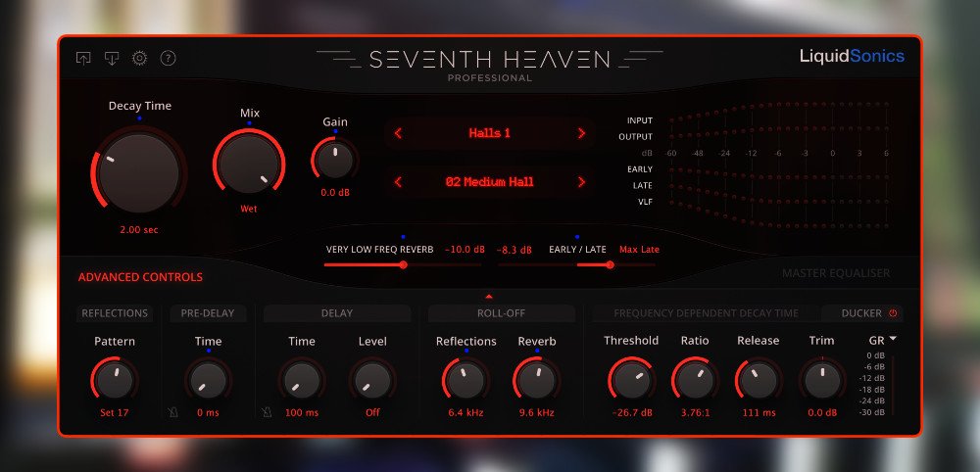980x472 pixels.
Task: Click the Reflections section header
Action: pyautogui.click(x=115, y=313)
